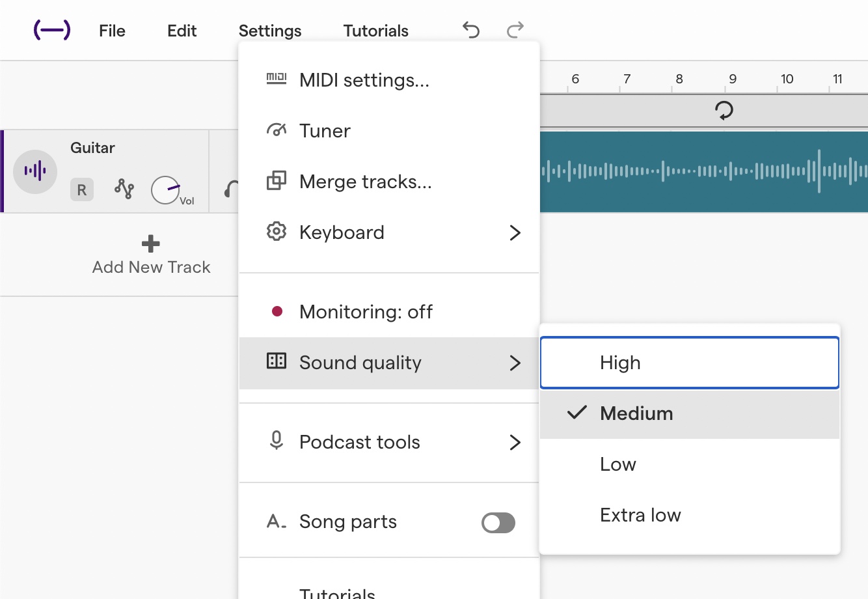Click the Guitar track waveform avatar icon
Viewport: 868px width, 599px height.
click(35, 171)
